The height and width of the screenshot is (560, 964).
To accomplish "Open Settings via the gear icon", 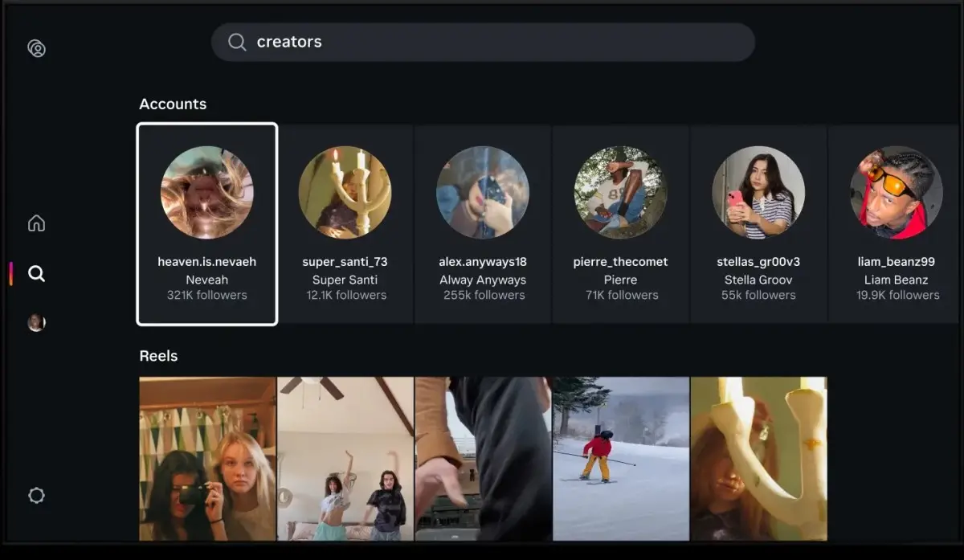I will pos(36,495).
